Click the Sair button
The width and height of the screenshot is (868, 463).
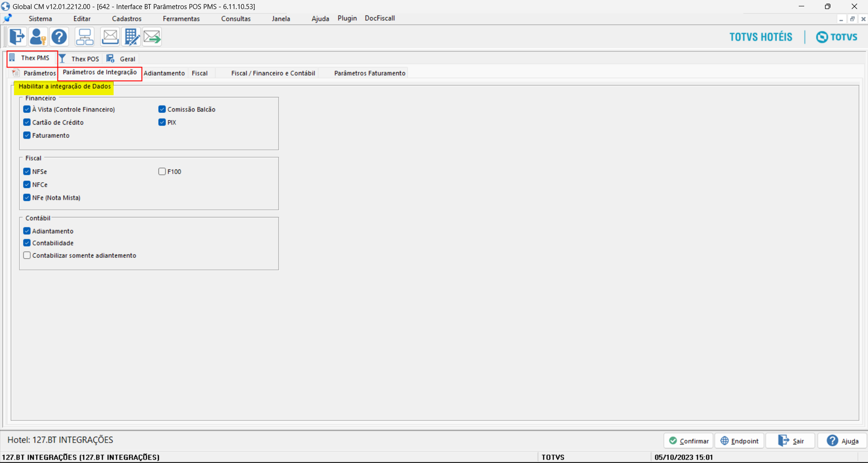coord(791,441)
